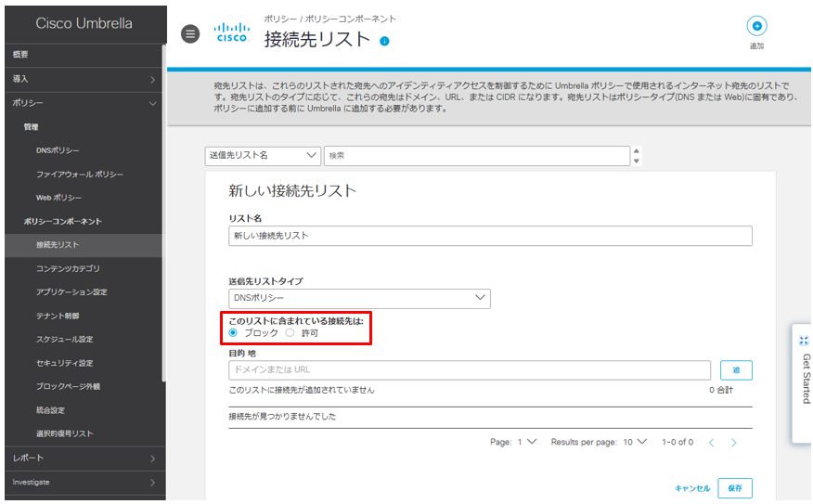The height and width of the screenshot is (504, 813).
Task: Open Web ポリシー in the sidebar
Action: click(x=58, y=198)
